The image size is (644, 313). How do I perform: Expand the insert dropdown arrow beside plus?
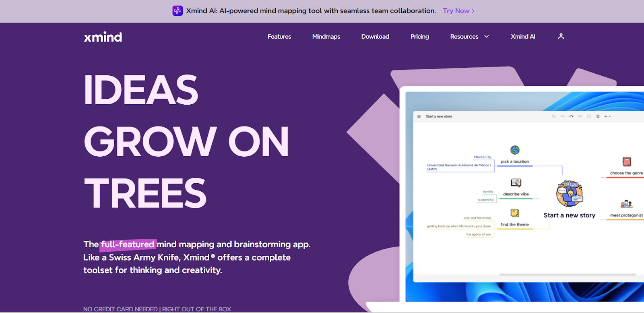(x=610, y=116)
